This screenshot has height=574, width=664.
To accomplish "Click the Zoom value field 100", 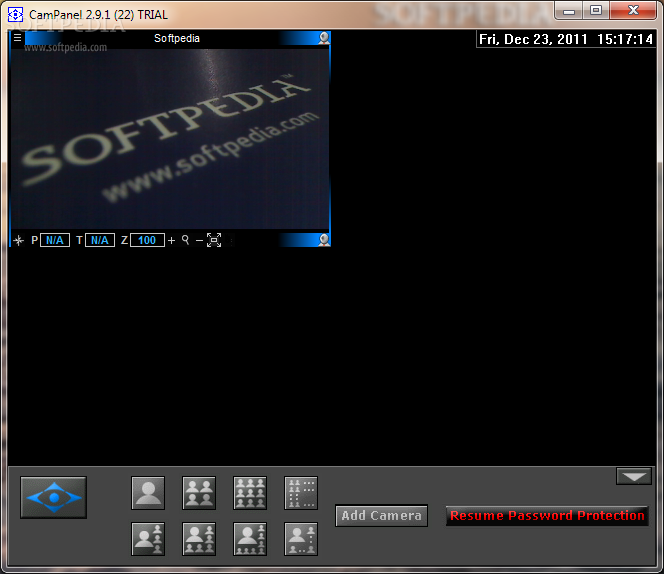I will click(147, 240).
